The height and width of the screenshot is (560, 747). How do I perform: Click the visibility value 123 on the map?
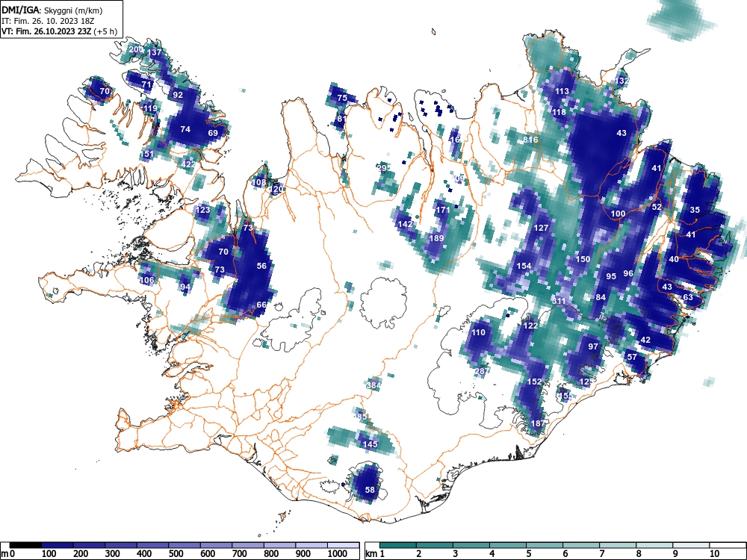pyautogui.click(x=202, y=210)
